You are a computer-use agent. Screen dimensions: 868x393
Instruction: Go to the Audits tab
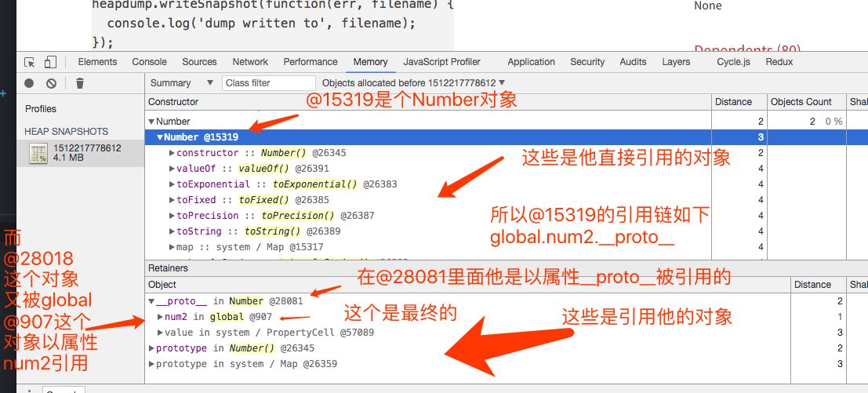pos(634,62)
